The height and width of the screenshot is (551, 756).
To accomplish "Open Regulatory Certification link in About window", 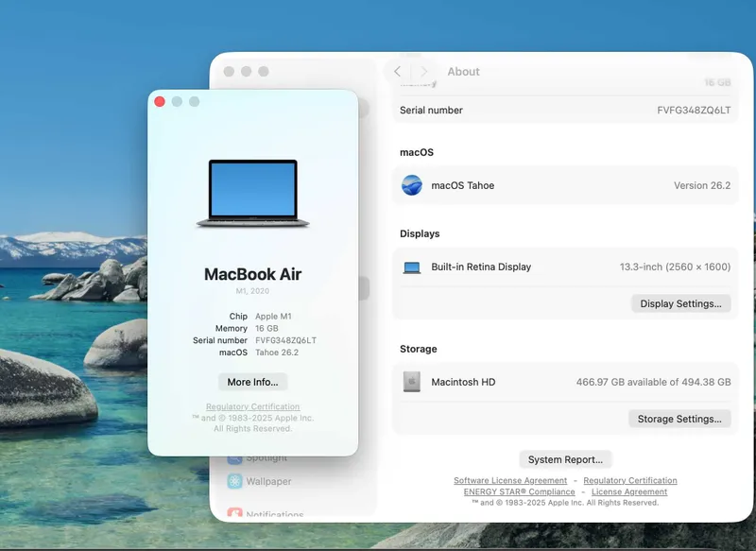I will (x=630, y=480).
